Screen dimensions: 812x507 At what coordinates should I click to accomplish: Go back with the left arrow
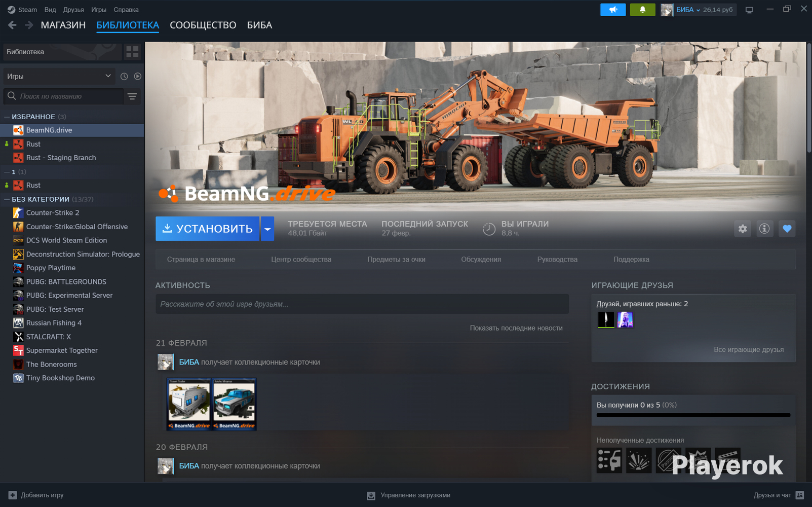tap(13, 25)
